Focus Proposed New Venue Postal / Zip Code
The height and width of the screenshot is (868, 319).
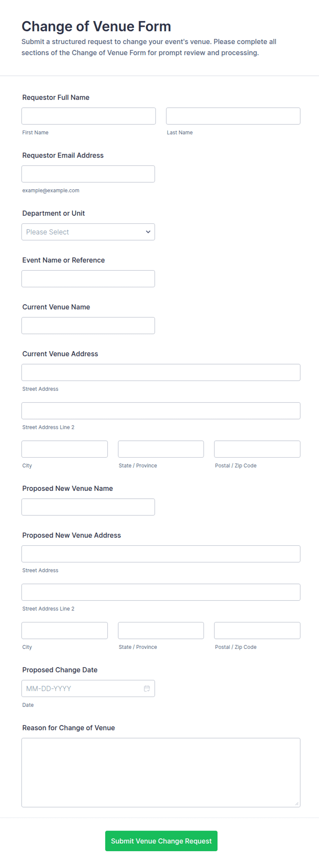(257, 631)
